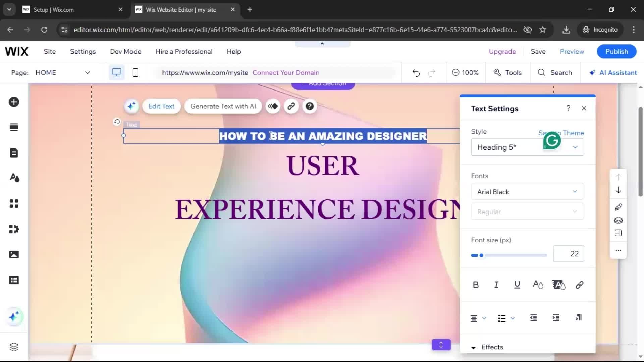Close the Text Settings panel
The width and height of the screenshot is (644, 362).
click(584, 108)
